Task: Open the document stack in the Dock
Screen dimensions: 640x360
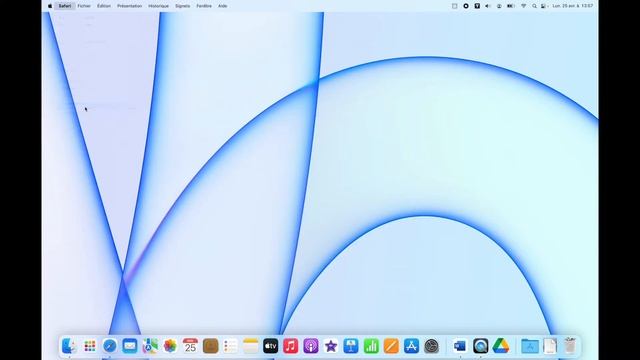Action: point(550,346)
